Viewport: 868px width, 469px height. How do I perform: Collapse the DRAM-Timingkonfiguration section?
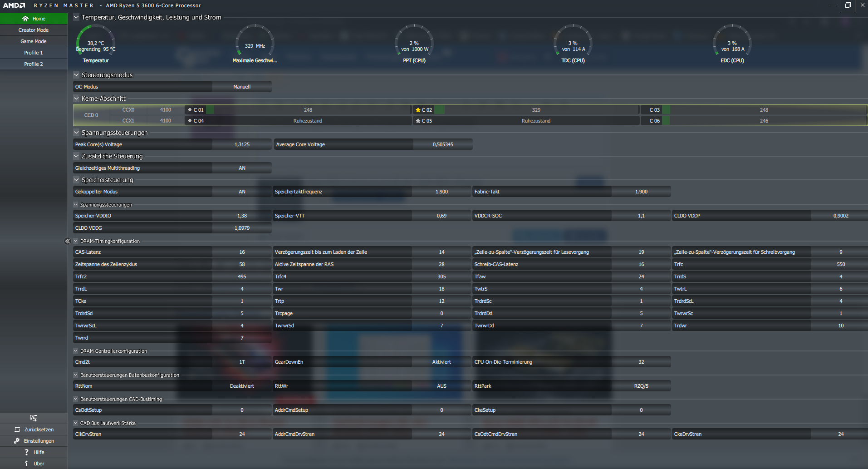pos(76,241)
